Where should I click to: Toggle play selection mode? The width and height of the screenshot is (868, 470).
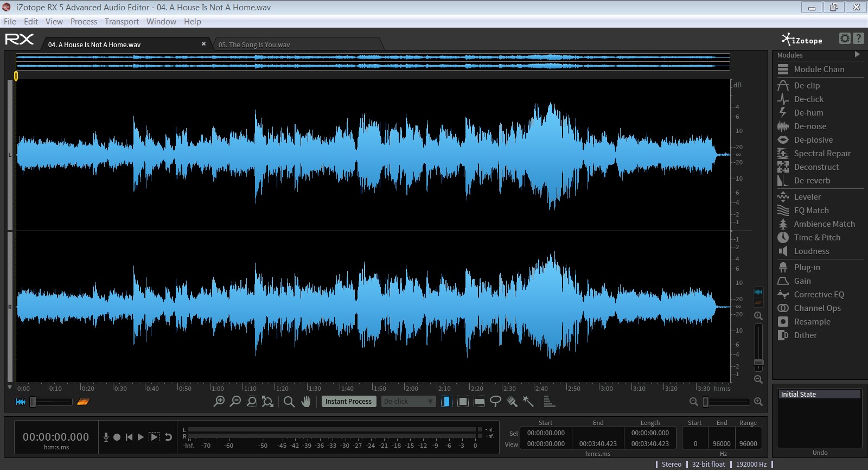click(154, 437)
